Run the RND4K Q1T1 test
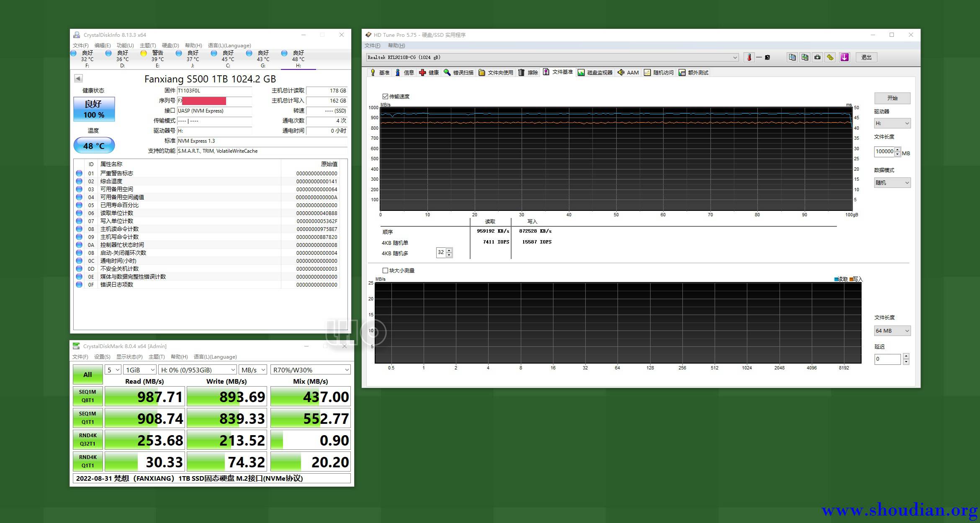 coord(87,461)
